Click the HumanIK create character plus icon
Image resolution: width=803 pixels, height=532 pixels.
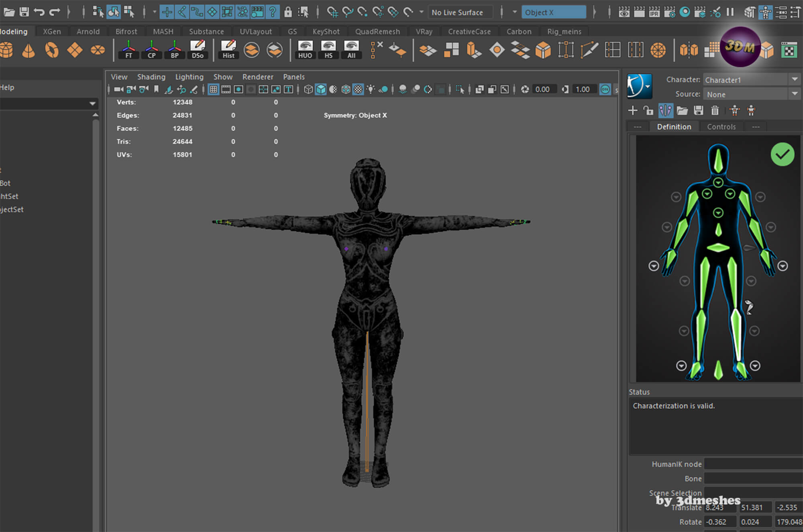point(633,110)
